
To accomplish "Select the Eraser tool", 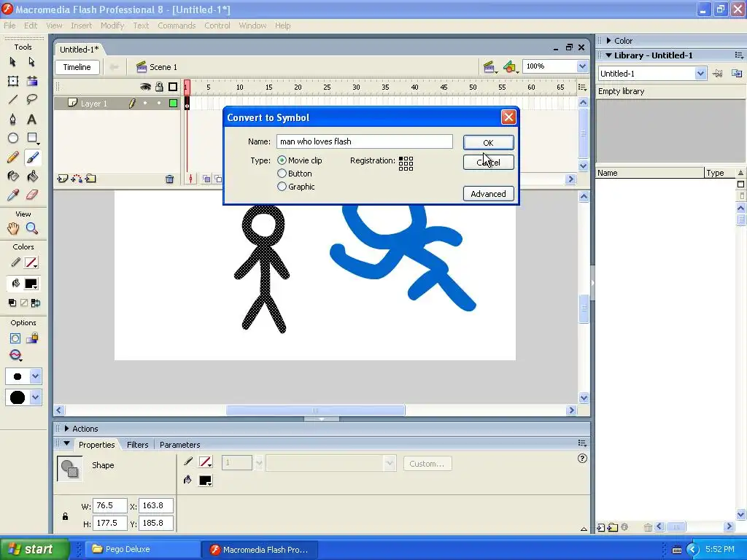I will pos(32,195).
